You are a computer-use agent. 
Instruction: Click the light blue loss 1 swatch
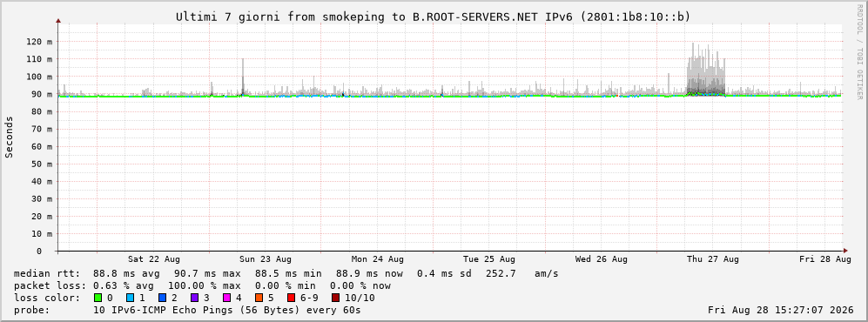(131, 298)
